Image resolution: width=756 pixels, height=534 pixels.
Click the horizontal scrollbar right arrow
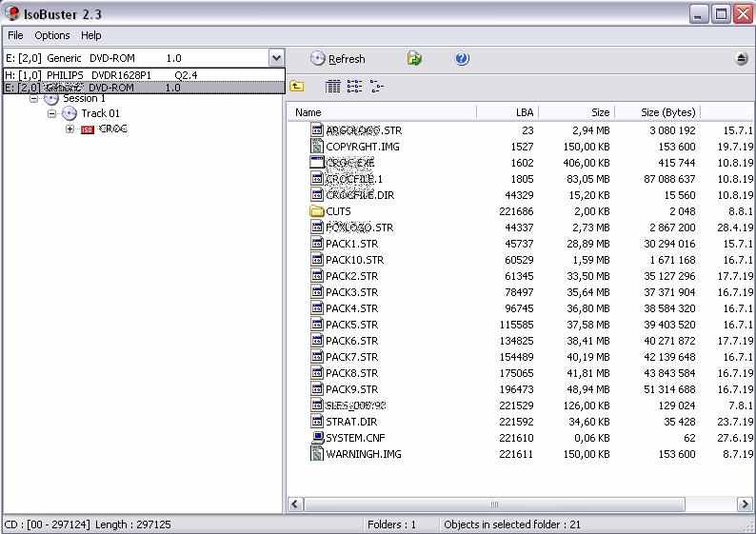(745, 504)
